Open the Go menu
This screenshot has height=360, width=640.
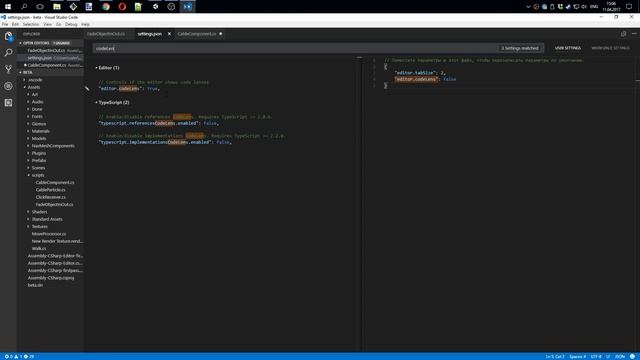[x=58, y=24]
